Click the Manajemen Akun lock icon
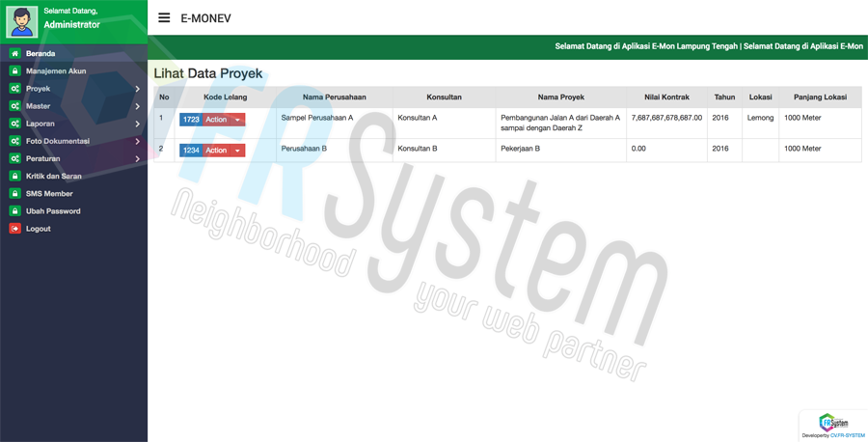The height and width of the screenshot is (442, 868). coord(14,70)
